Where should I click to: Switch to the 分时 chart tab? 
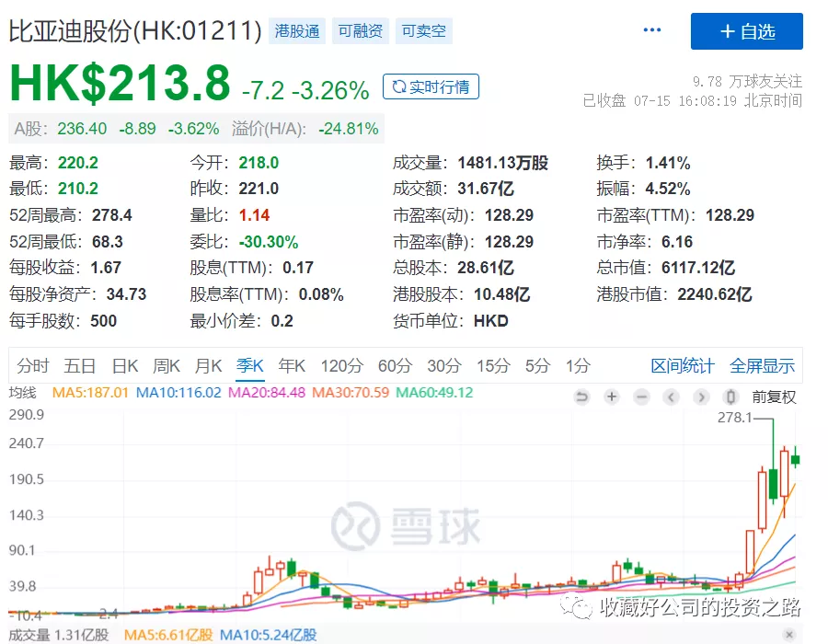coord(33,366)
